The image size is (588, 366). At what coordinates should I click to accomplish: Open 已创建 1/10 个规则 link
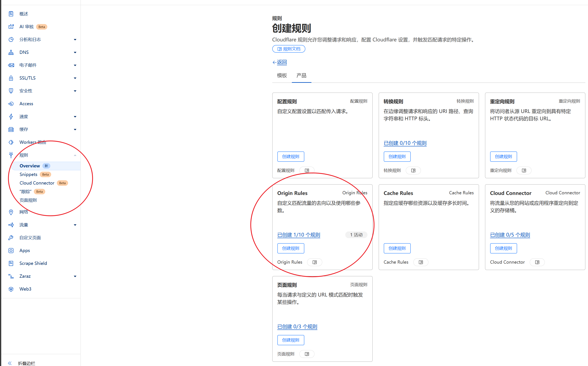pyautogui.click(x=299, y=235)
